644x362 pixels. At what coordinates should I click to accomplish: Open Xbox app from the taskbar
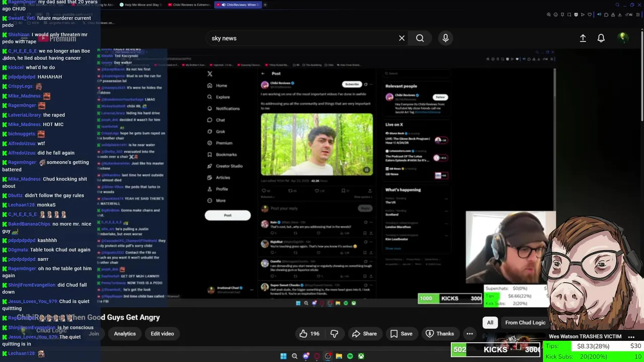[361, 356]
